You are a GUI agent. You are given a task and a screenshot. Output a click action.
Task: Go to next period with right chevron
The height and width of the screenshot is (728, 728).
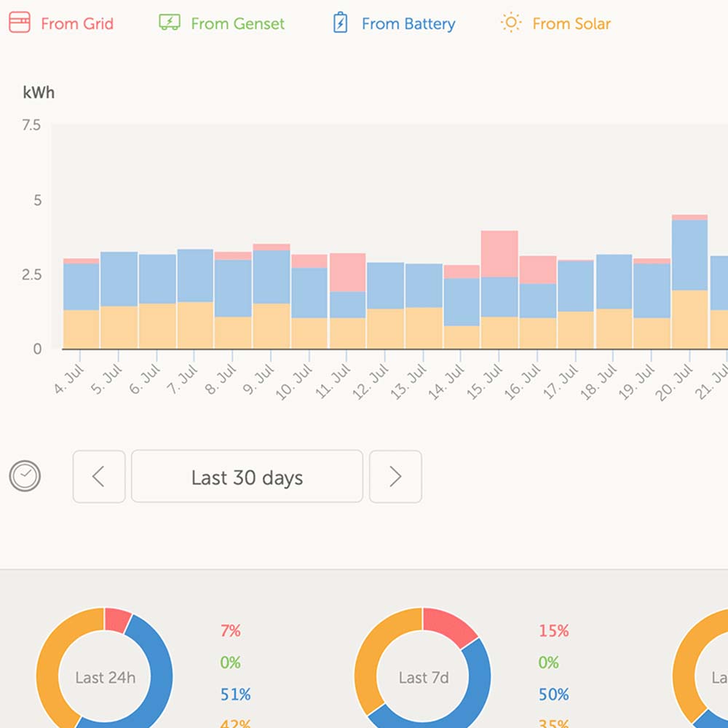pyautogui.click(x=395, y=477)
